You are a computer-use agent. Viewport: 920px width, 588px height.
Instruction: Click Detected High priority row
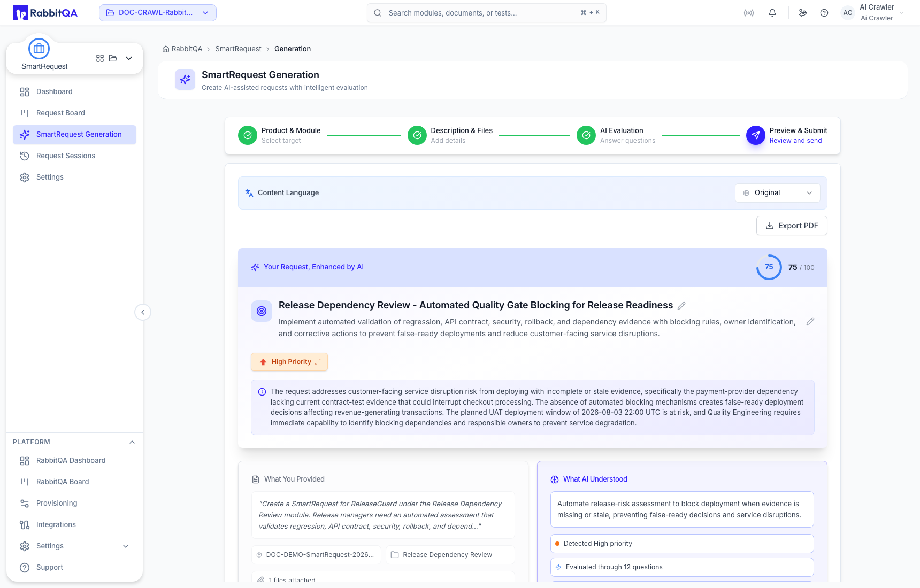click(x=682, y=544)
